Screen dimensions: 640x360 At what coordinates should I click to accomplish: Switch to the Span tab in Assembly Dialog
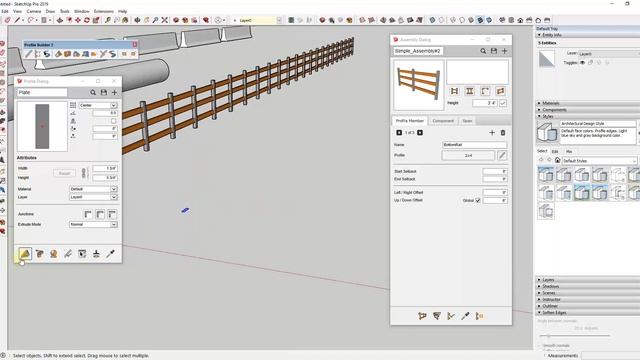pos(467,121)
